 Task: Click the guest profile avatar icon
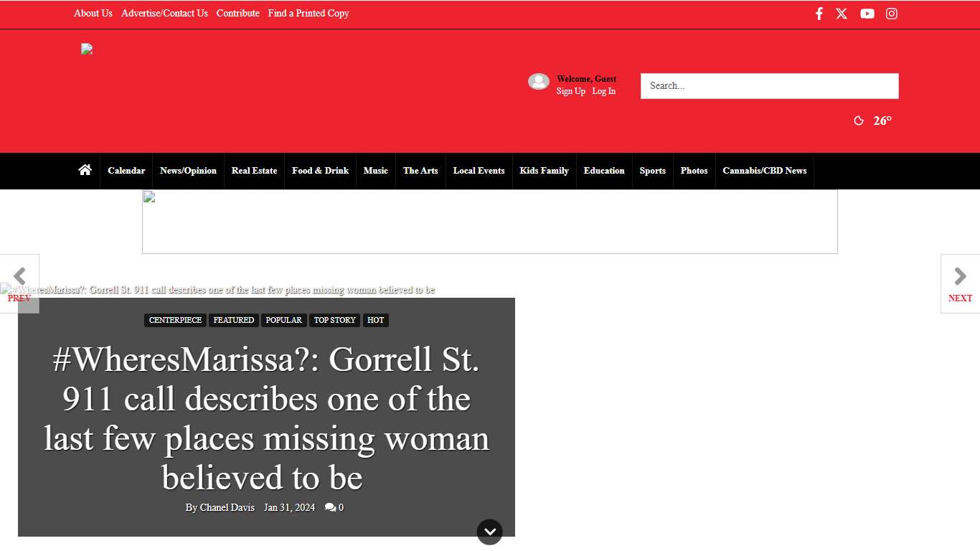pyautogui.click(x=539, y=81)
